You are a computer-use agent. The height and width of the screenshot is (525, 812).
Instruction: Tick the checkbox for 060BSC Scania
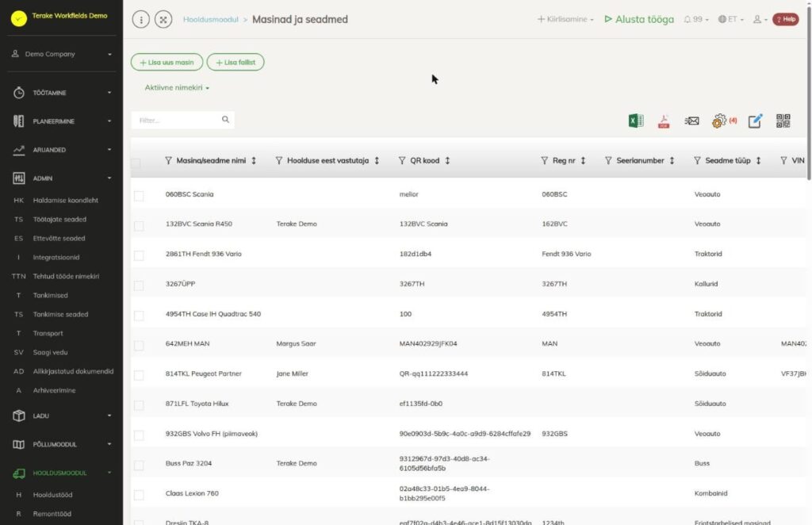tap(139, 196)
